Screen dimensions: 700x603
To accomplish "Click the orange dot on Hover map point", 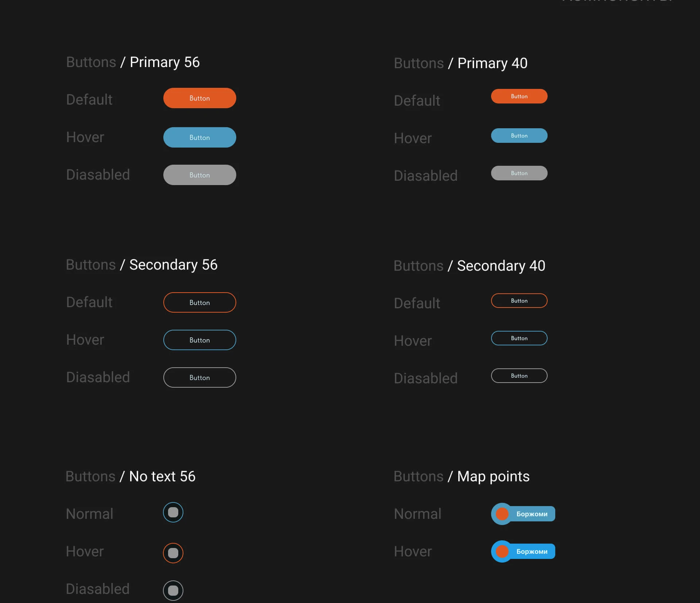I will click(x=502, y=551).
